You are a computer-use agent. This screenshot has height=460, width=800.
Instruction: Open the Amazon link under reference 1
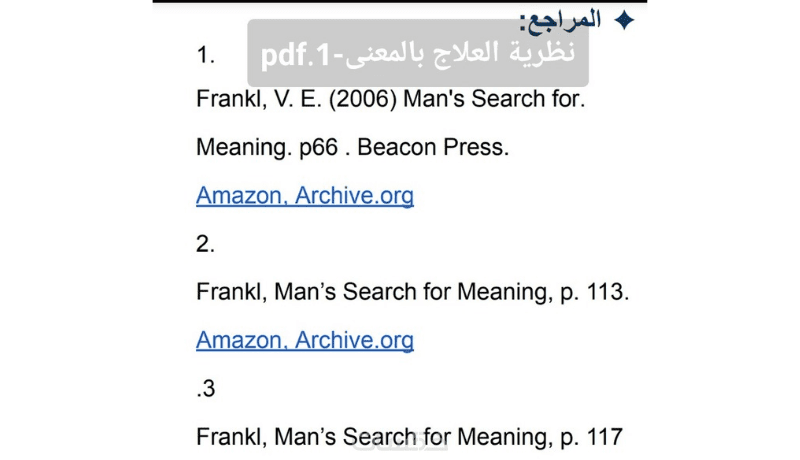tap(238, 195)
